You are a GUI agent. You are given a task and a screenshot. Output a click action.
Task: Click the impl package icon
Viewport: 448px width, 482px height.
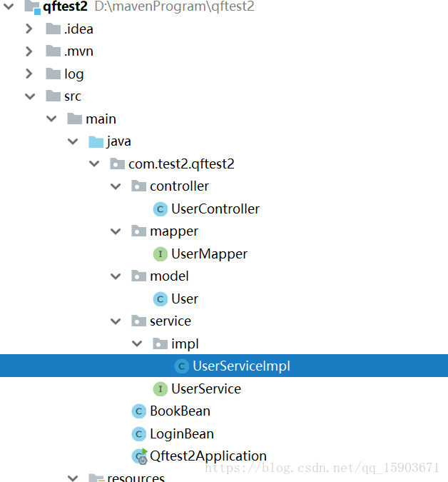pyautogui.click(x=161, y=343)
